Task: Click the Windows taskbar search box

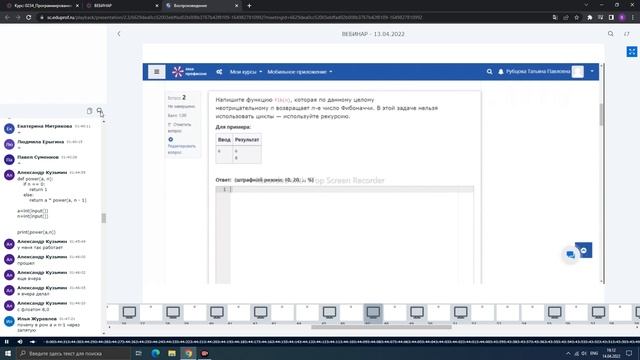Action: [73, 353]
